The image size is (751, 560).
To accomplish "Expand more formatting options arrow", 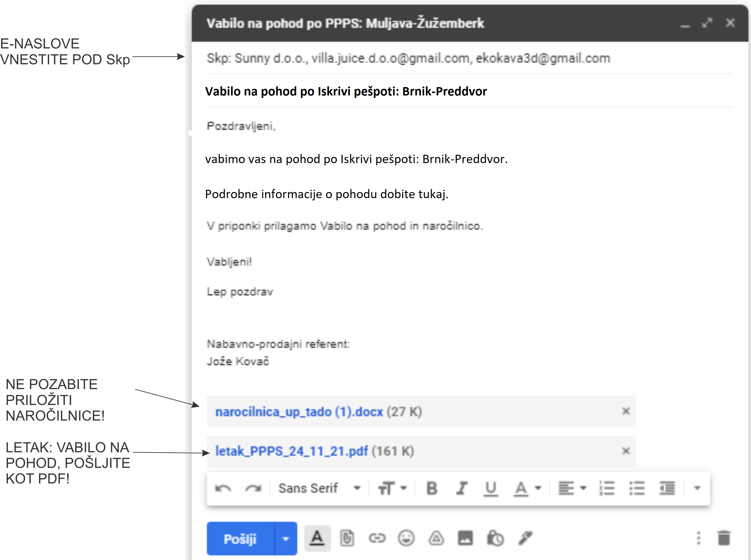I will [697, 488].
